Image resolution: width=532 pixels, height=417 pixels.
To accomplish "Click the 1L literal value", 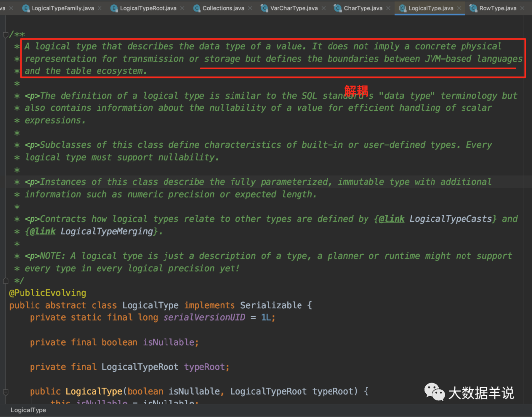I will click(x=266, y=317).
